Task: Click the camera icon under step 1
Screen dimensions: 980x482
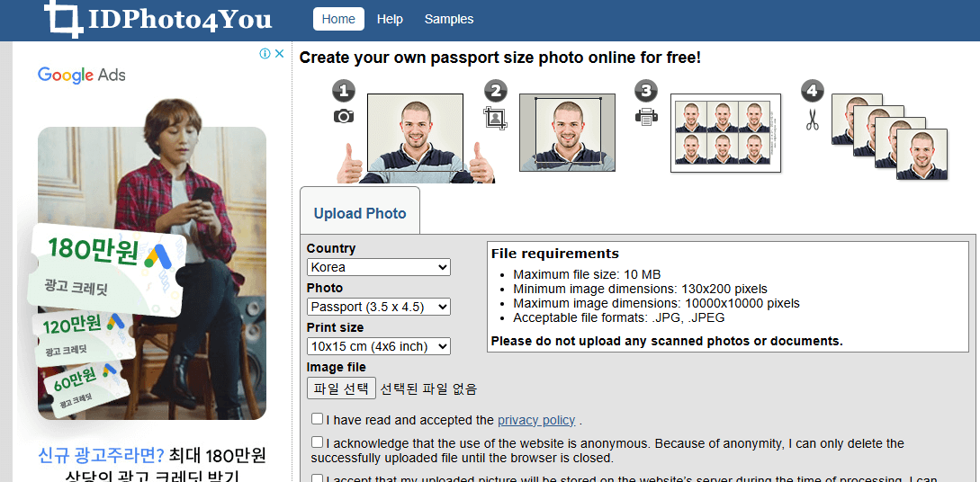Action: (x=344, y=116)
